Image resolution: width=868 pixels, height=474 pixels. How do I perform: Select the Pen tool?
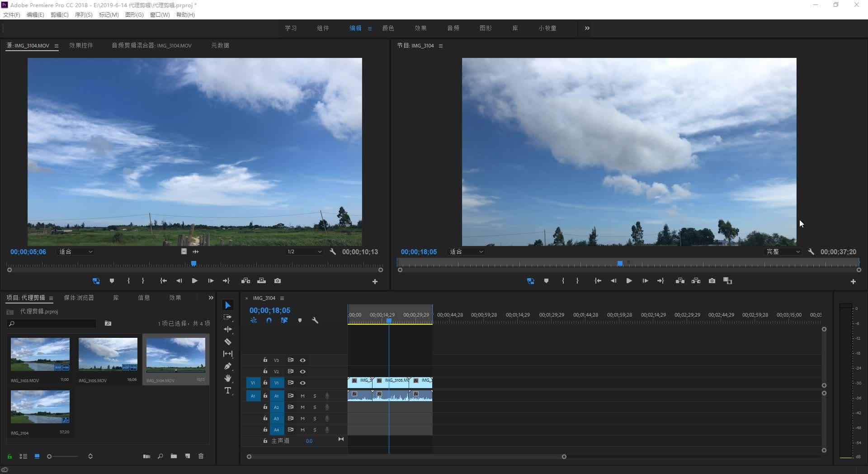tap(228, 366)
